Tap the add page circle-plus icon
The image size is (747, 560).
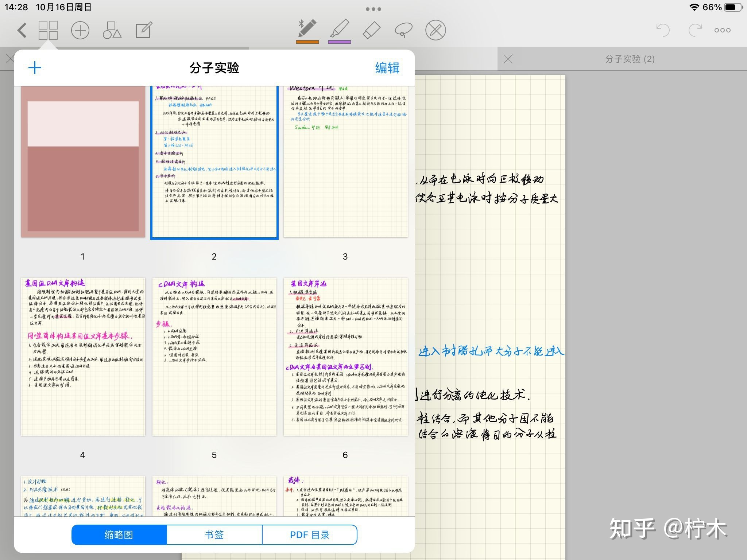(80, 30)
